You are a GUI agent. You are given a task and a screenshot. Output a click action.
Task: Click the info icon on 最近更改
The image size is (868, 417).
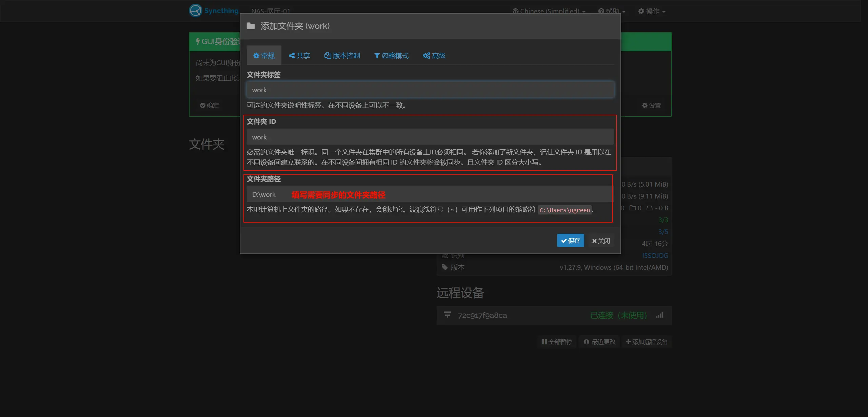586,342
